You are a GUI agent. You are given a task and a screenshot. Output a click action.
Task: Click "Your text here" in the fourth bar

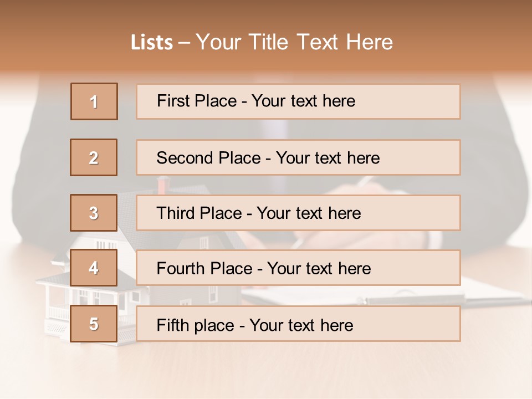pos(319,269)
